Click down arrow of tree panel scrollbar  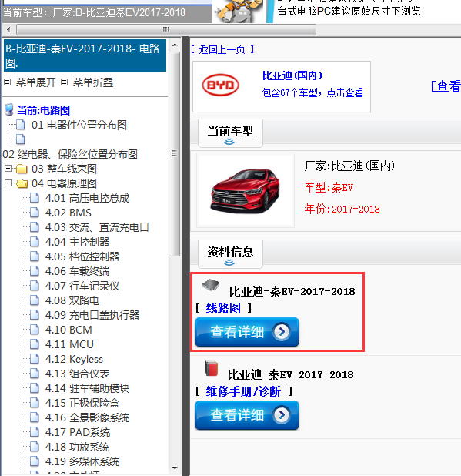pos(175,468)
